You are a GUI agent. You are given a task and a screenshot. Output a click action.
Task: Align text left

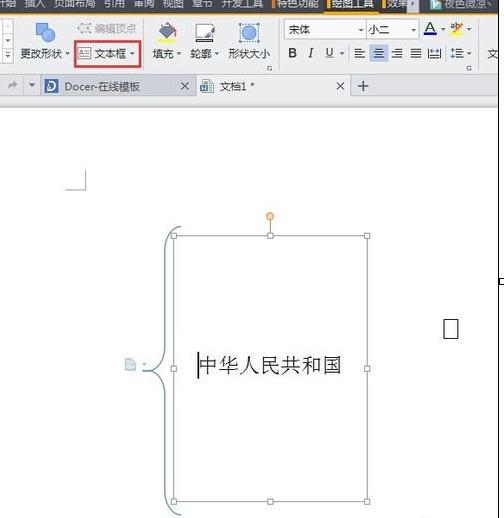(359, 53)
